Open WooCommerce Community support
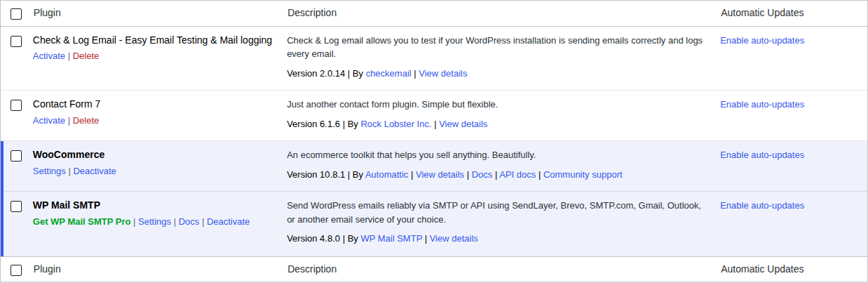Image resolution: width=868 pixels, height=283 pixels. click(583, 175)
